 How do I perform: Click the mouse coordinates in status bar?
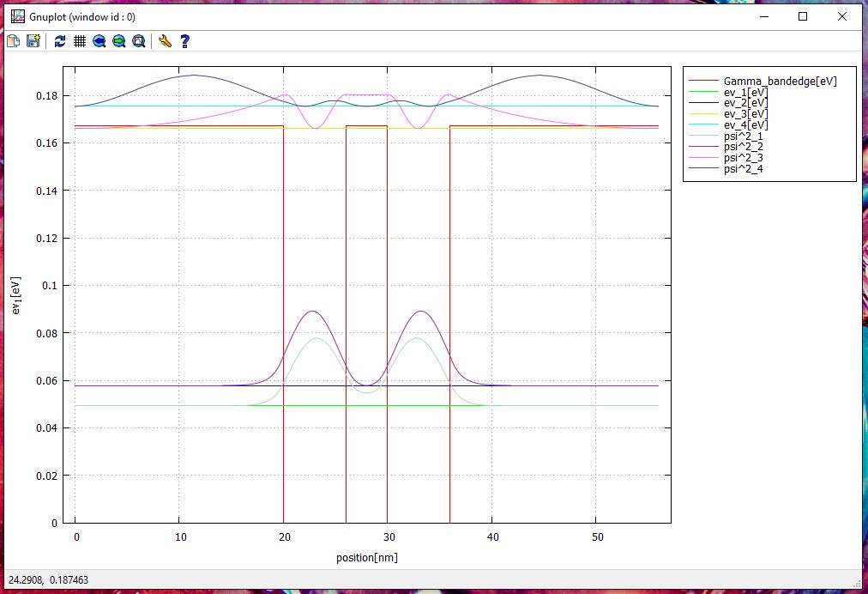[49, 581]
